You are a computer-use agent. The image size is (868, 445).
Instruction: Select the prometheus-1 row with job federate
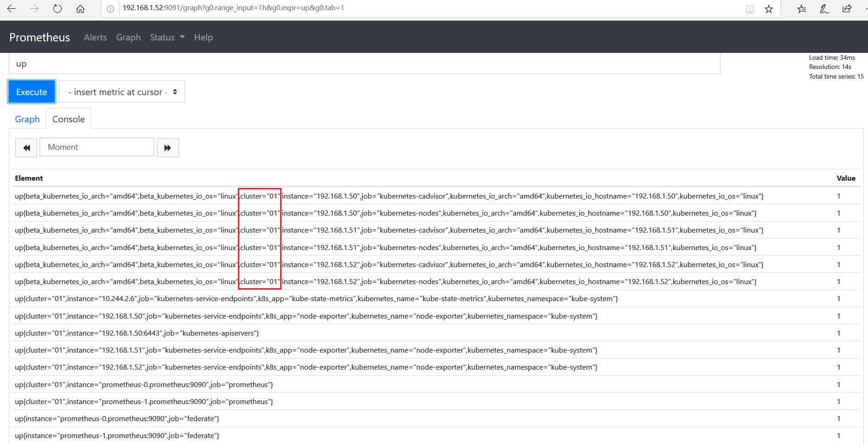tap(436, 435)
